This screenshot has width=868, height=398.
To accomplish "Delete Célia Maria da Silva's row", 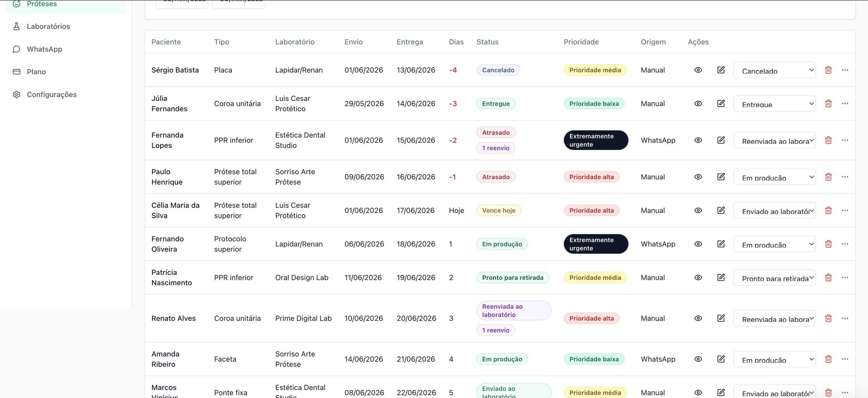I will [x=828, y=211].
